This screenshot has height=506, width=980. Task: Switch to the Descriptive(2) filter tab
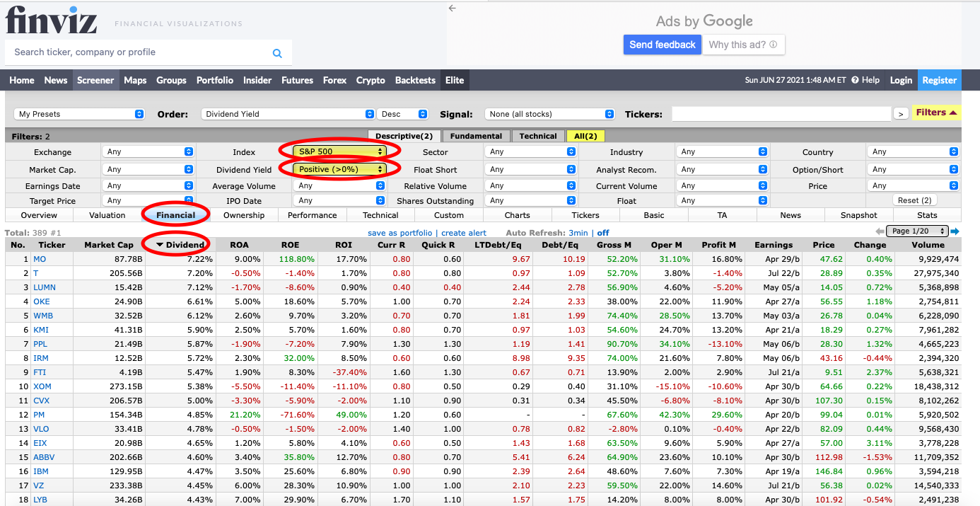pos(404,136)
